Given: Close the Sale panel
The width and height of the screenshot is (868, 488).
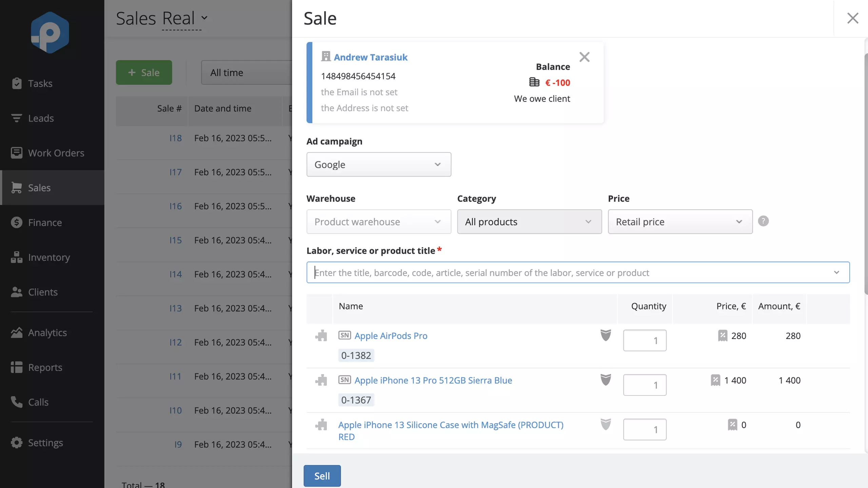Looking at the screenshot, I should pyautogui.click(x=853, y=18).
